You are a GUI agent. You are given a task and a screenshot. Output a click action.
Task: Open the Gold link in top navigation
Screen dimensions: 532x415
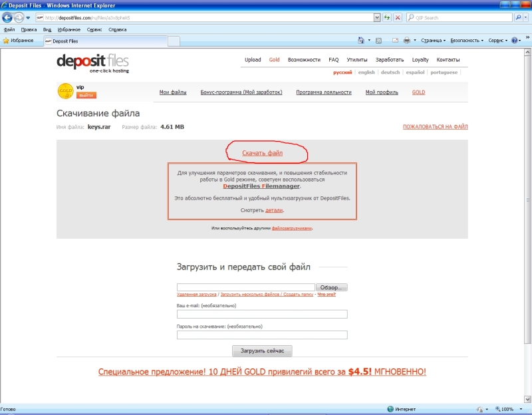pos(274,60)
